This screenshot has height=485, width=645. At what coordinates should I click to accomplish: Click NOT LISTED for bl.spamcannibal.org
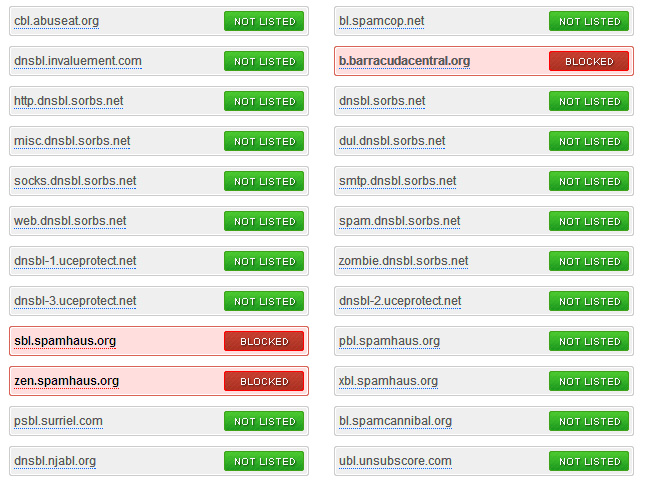[x=589, y=421]
